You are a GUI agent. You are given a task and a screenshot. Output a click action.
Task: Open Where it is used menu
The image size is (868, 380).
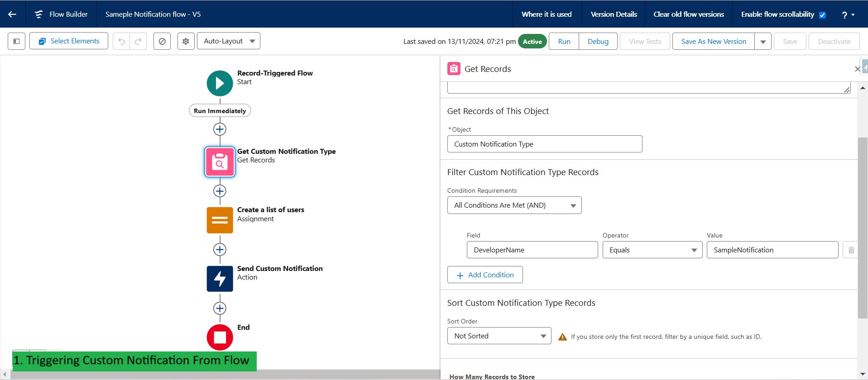point(547,14)
